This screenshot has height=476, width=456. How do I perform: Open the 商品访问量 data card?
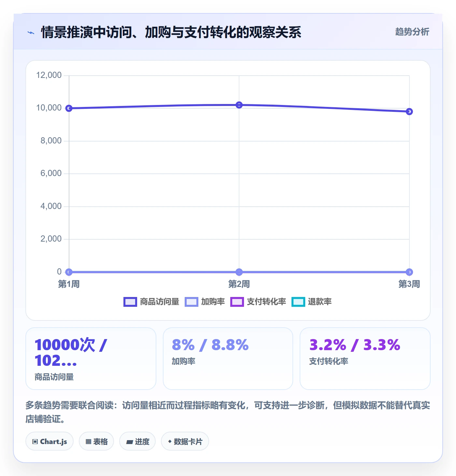[x=91, y=359]
